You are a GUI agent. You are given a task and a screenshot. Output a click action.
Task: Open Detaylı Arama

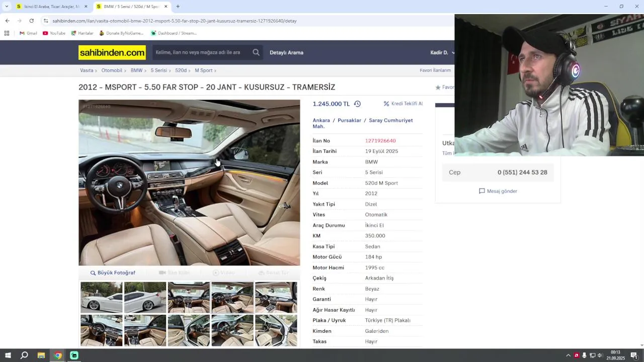pyautogui.click(x=286, y=52)
